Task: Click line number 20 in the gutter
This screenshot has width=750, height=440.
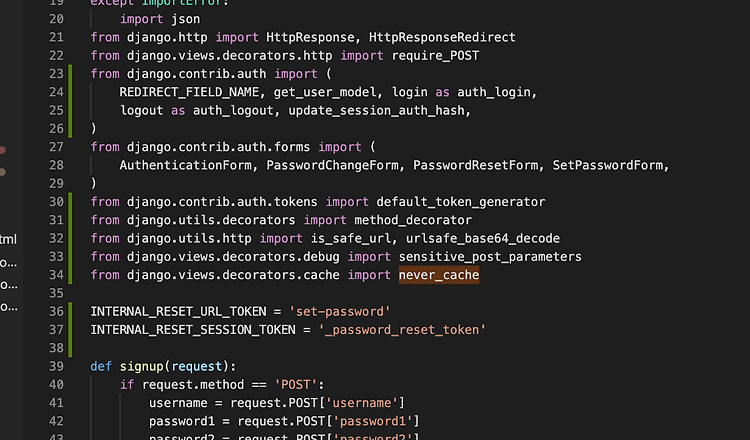Action: (x=56, y=19)
